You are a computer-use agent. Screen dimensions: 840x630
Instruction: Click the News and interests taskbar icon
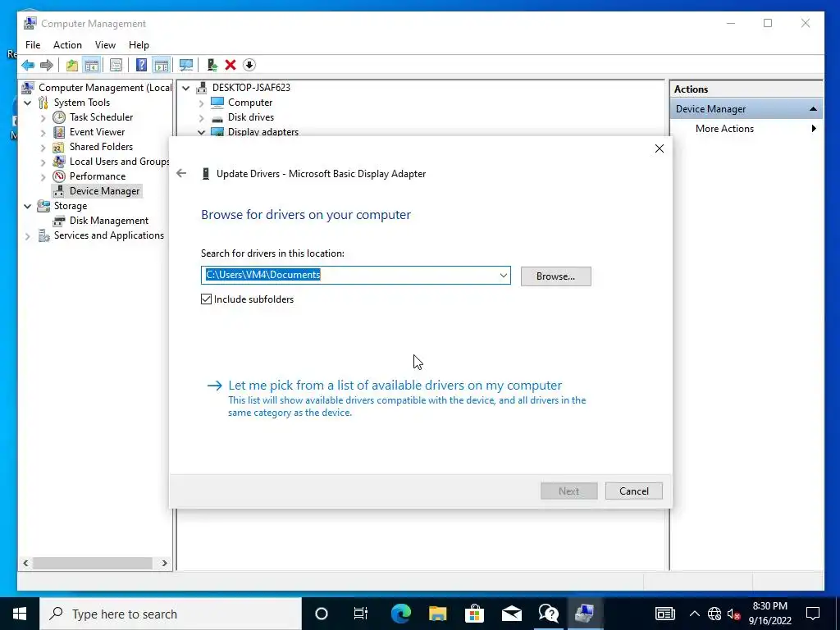click(664, 614)
